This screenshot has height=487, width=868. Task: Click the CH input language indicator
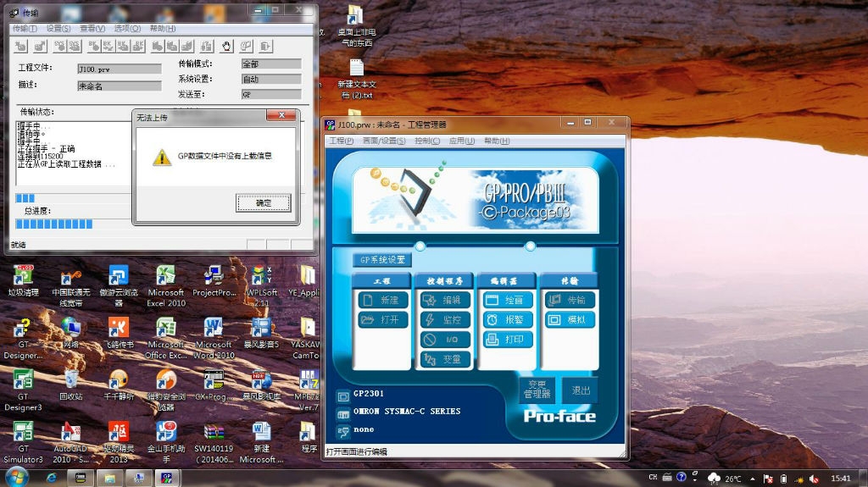coord(653,478)
